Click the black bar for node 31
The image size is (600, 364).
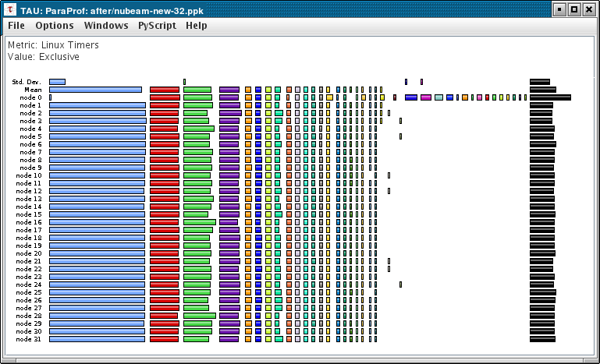click(542, 339)
